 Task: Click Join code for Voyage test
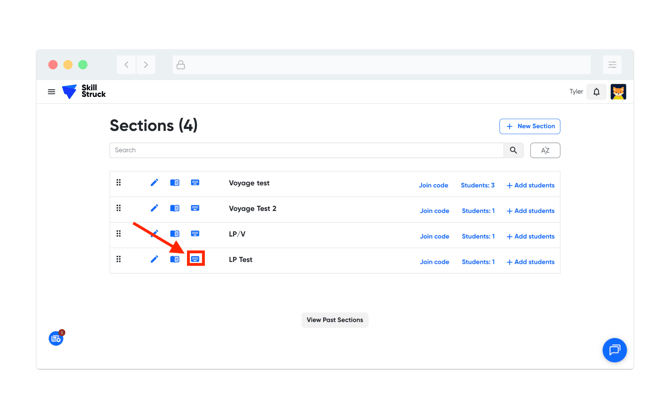click(433, 185)
